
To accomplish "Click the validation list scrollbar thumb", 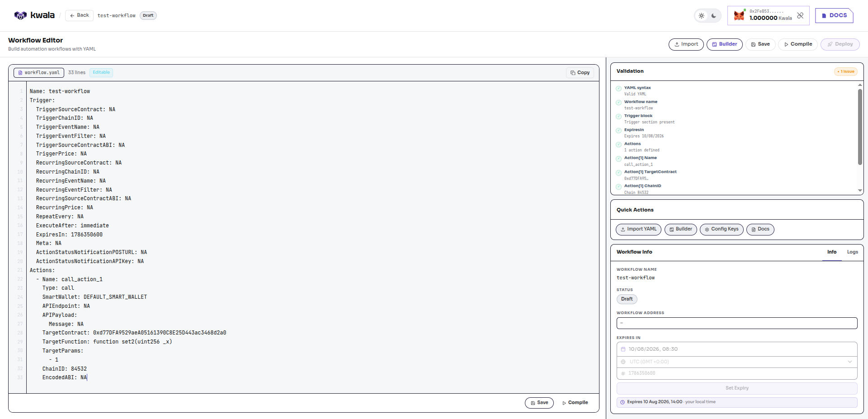I will point(860,127).
